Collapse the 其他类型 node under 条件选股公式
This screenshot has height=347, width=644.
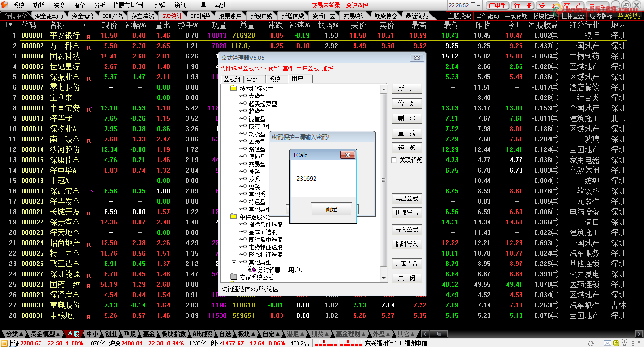pyautogui.click(x=233, y=262)
